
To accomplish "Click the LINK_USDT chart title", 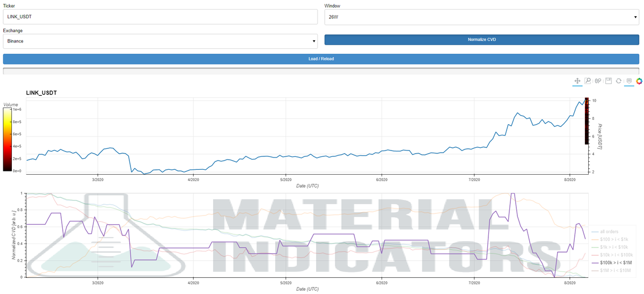I will (x=41, y=93).
